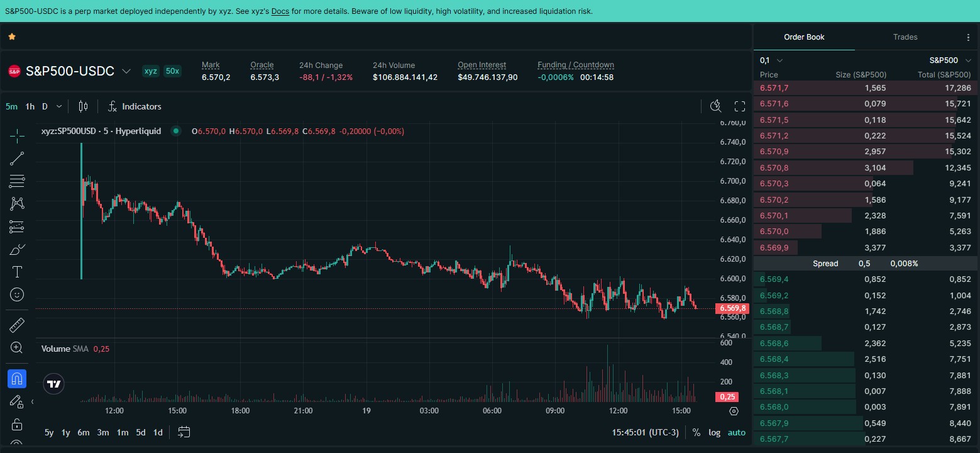
Task: Choose the text annotation tool
Action: pos(17,272)
